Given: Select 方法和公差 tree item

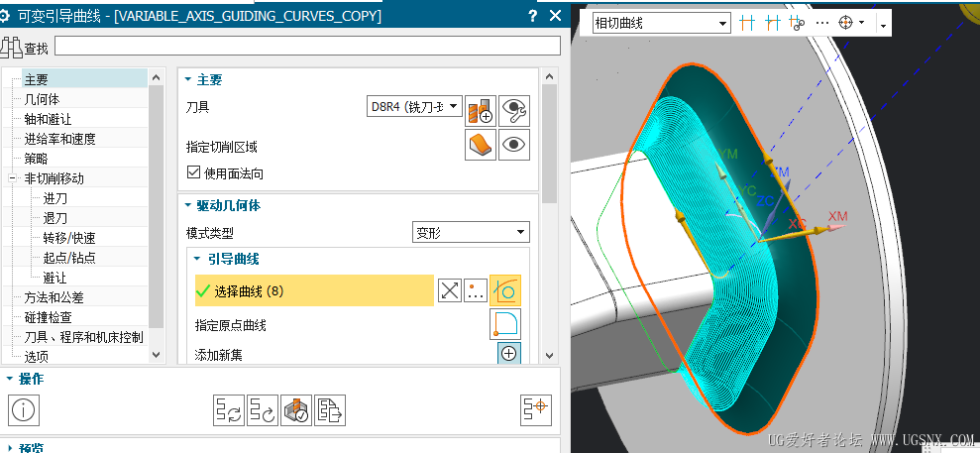Looking at the screenshot, I should click(x=54, y=297).
